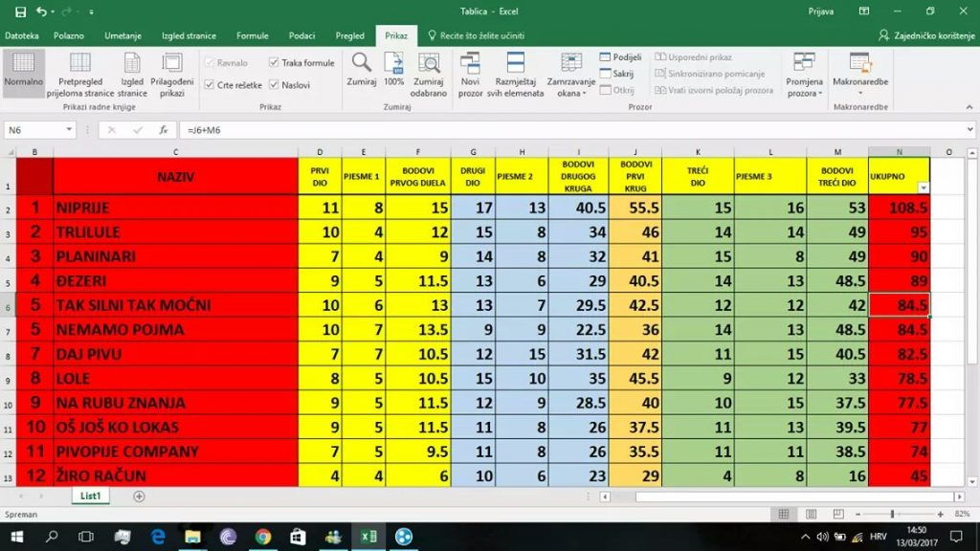The image size is (980, 551).
Task: Open the Formule ribbon tab
Action: tap(253, 35)
